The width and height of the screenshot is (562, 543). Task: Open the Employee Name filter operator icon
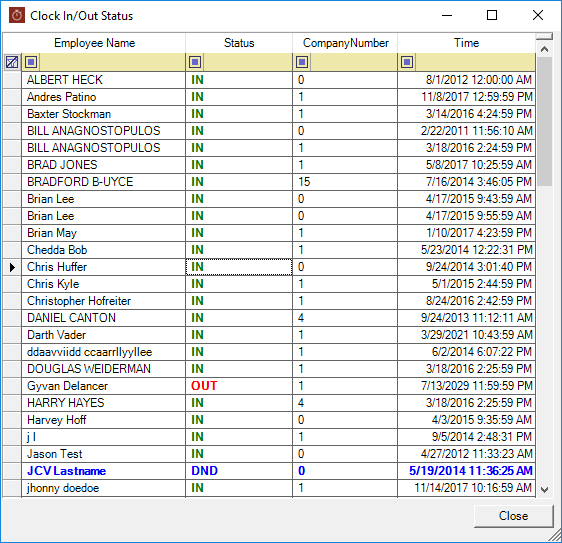pos(31,62)
